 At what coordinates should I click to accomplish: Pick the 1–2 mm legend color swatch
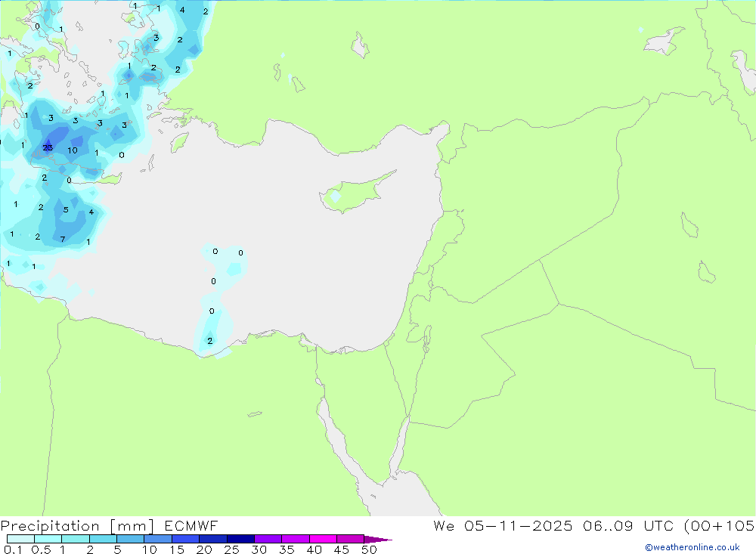pyautogui.click(x=76, y=539)
